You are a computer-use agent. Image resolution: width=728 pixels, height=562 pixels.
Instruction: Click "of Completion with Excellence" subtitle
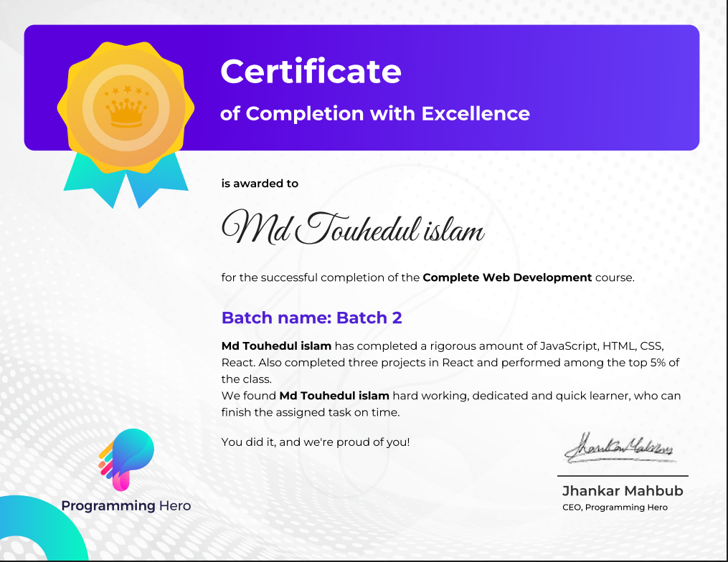(375, 113)
